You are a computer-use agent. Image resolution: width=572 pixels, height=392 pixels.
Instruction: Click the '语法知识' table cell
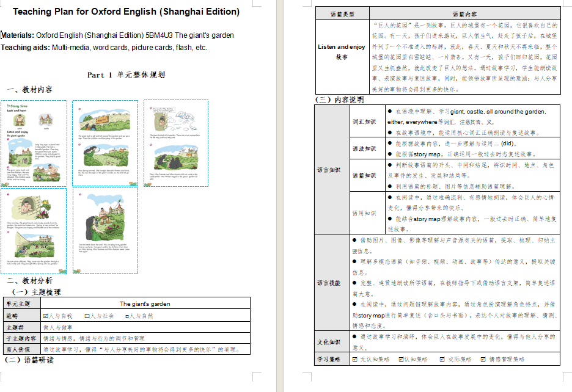click(367, 148)
